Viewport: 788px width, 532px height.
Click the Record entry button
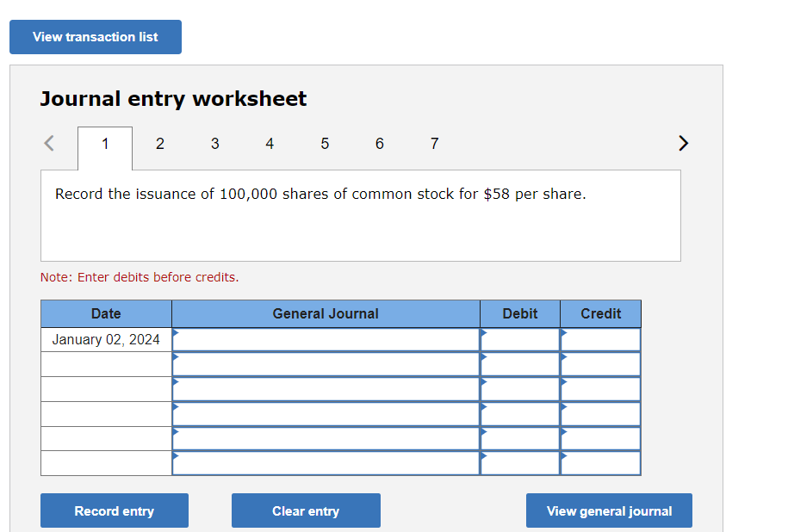(x=114, y=510)
